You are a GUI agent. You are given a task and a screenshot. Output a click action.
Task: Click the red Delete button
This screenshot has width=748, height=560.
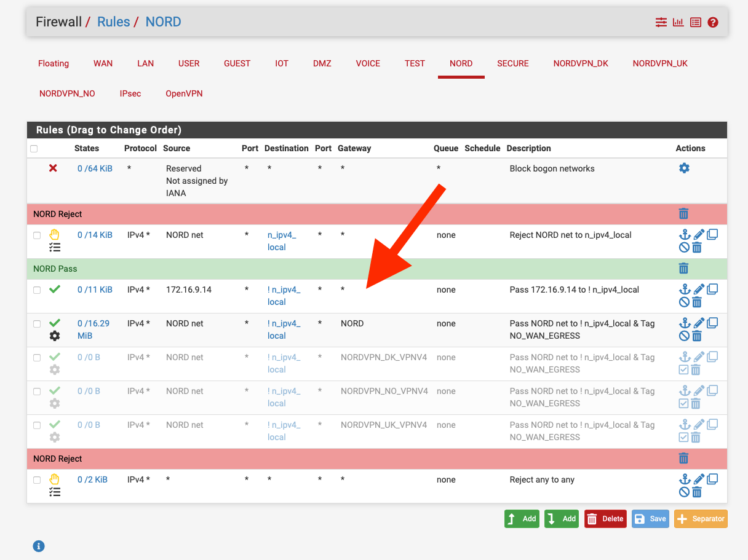click(x=605, y=519)
